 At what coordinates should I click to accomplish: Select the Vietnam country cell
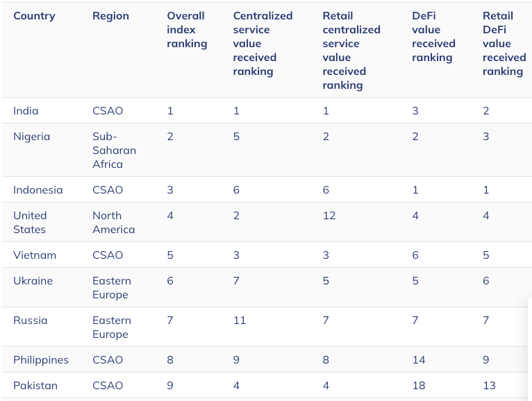(x=35, y=255)
